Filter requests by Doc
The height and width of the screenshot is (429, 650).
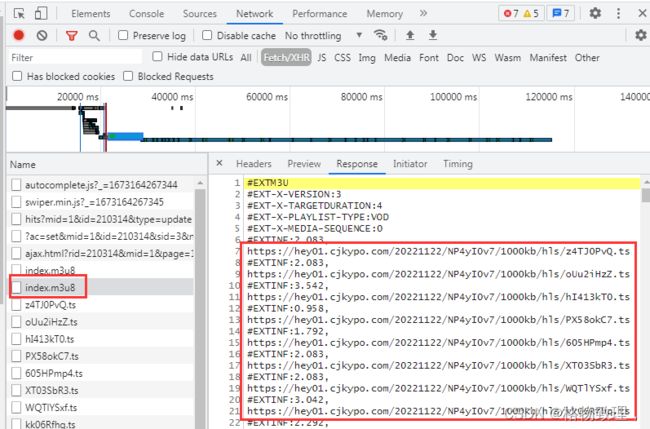coord(455,58)
